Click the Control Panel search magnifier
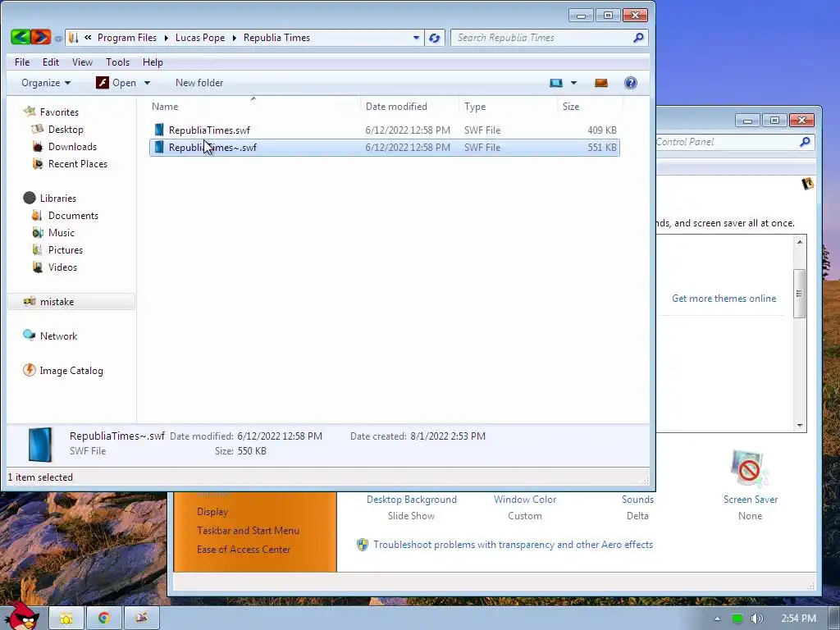This screenshot has width=840, height=630. (x=805, y=142)
